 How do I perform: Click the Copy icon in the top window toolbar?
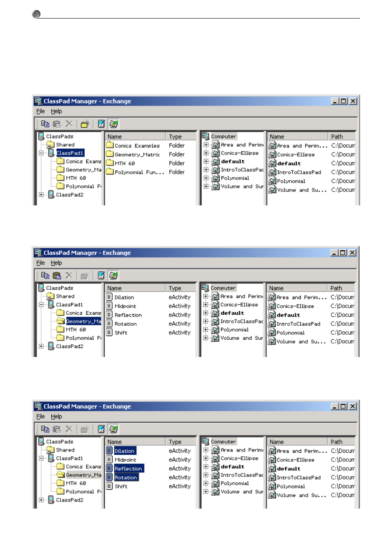[x=45, y=124]
